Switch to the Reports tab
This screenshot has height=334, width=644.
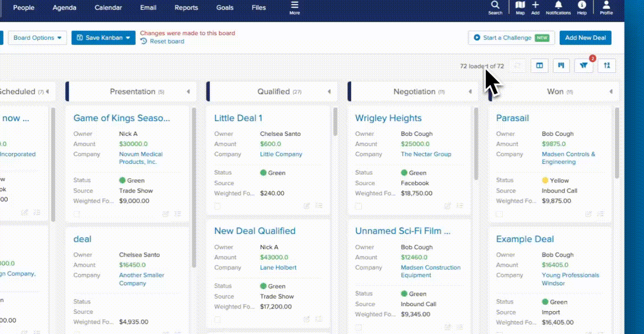click(186, 8)
